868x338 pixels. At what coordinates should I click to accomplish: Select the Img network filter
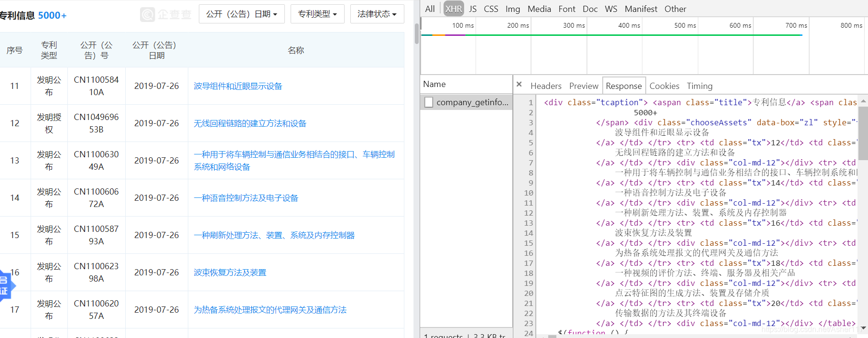[513, 9]
